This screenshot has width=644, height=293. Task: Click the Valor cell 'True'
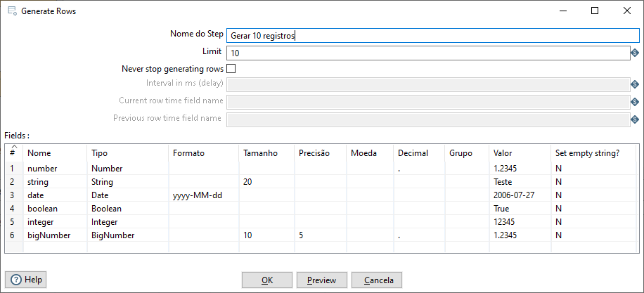click(520, 209)
